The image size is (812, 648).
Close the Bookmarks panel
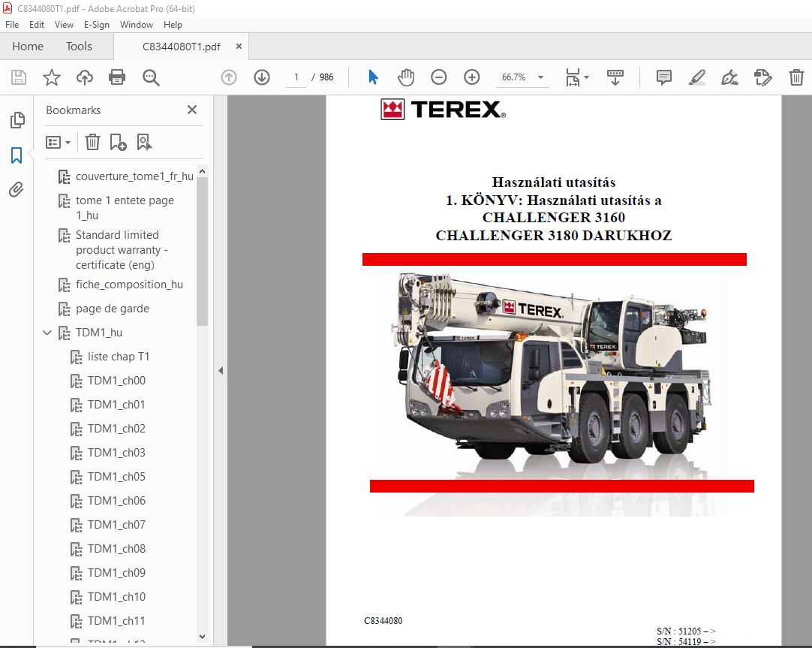pos(192,110)
